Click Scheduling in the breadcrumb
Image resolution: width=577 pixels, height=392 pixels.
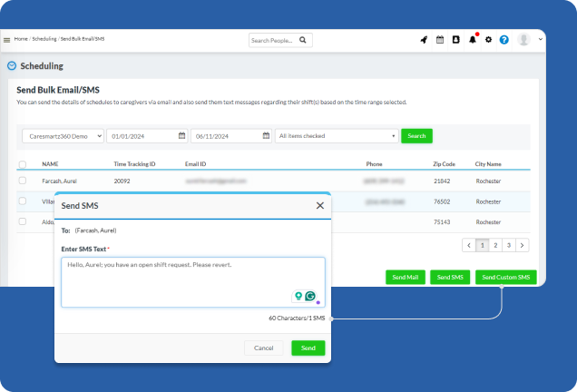point(44,39)
